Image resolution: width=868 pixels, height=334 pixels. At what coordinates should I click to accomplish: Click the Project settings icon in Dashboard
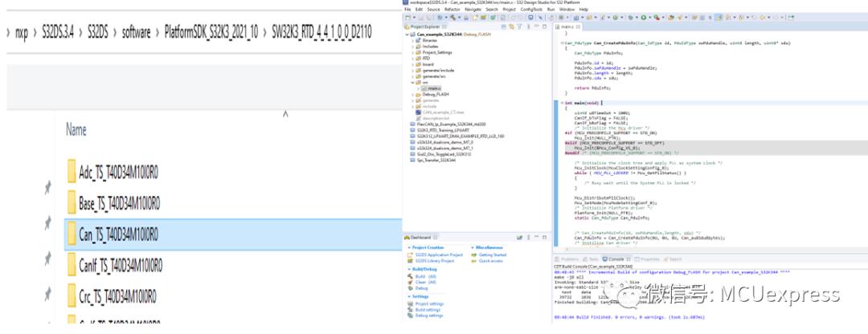tap(410, 303)
